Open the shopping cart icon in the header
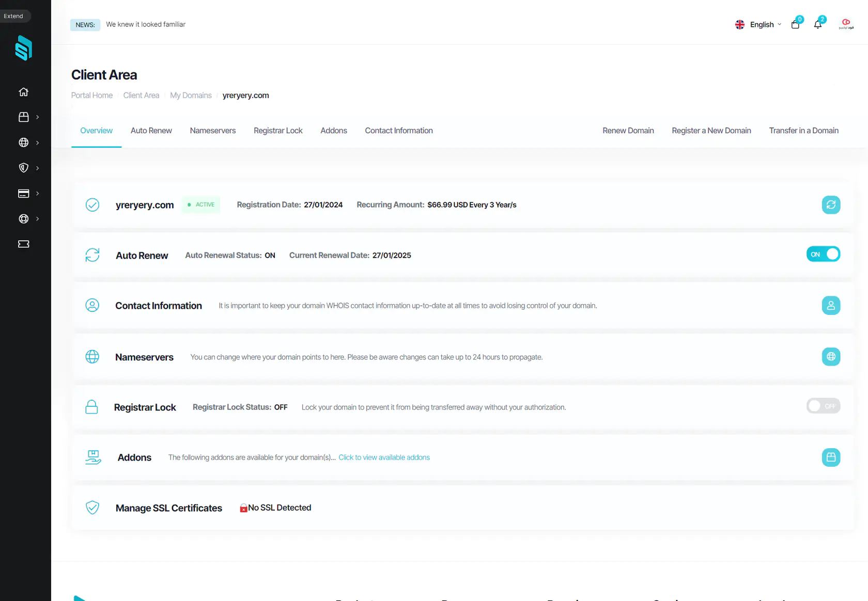The height and width of the screenshot is (601, 868). coord(795,24)
